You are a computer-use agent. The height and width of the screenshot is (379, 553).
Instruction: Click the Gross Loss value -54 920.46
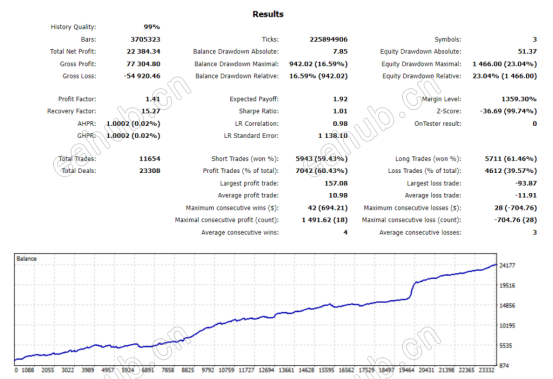coord(142,76)
